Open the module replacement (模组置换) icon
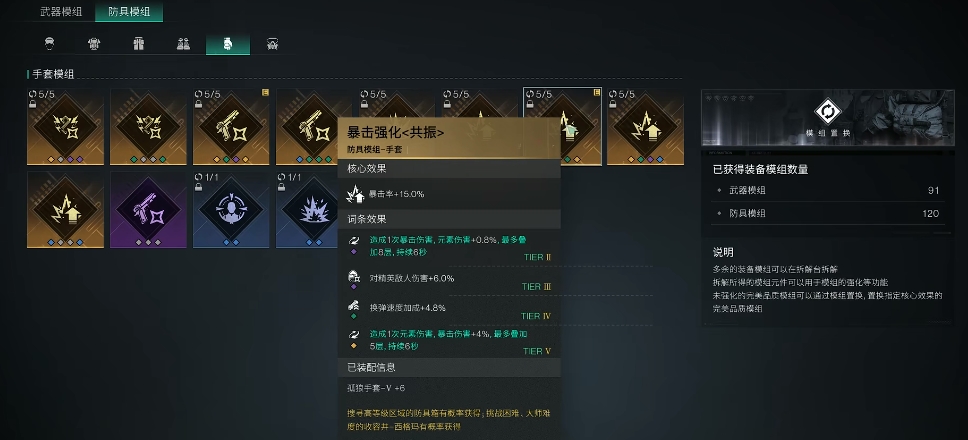 coord(825,112)
